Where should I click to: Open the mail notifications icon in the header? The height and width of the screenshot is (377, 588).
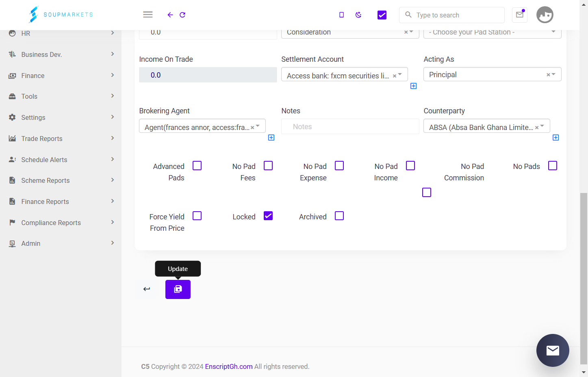[520, 15]
